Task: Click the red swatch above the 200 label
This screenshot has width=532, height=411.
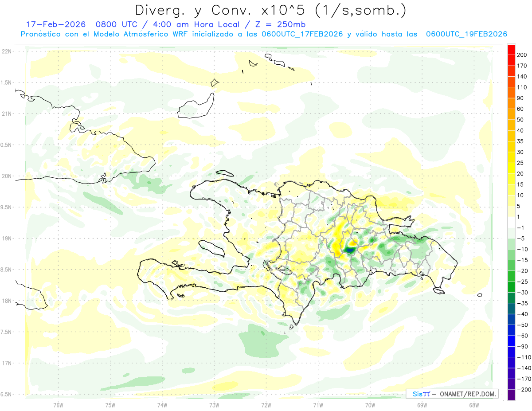Action: click(512, 49)
